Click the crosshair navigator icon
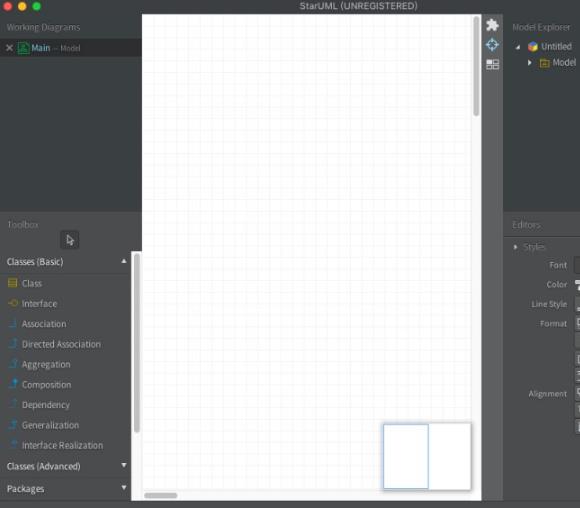This screenshot has width=580, height=508. tap(492, 45)
